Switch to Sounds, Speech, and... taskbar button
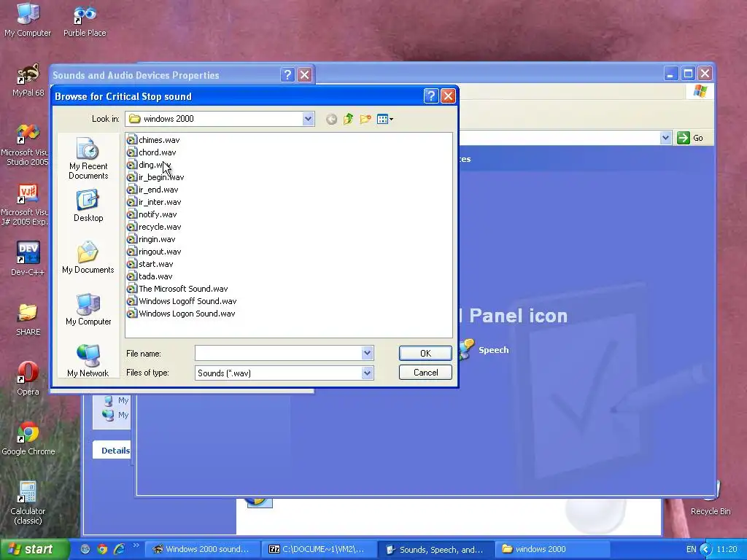 pos(435,549)
